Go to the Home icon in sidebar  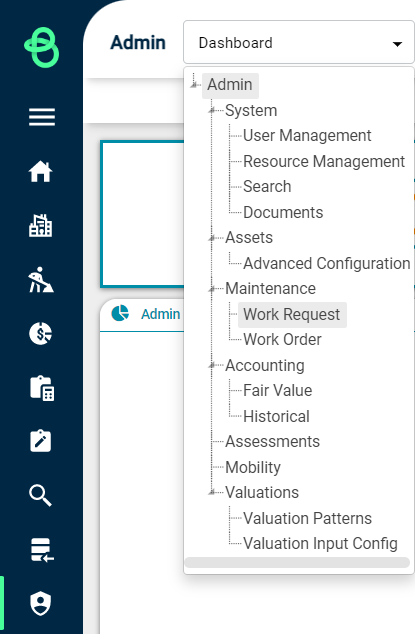[x=40, y=171]
